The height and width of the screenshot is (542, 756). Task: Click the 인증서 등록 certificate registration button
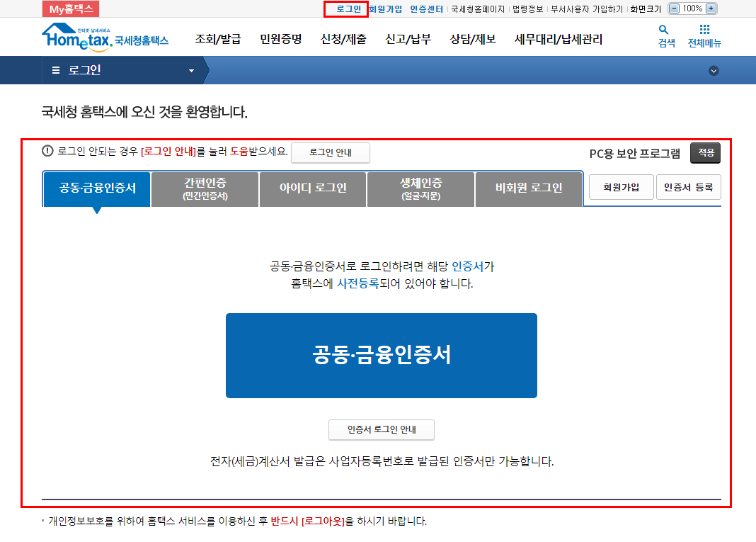point(688,187)
